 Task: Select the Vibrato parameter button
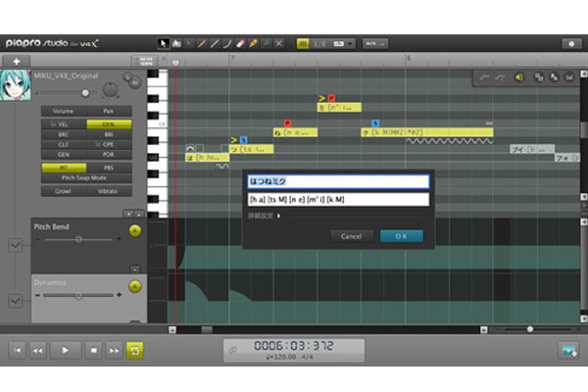(109, 191)
